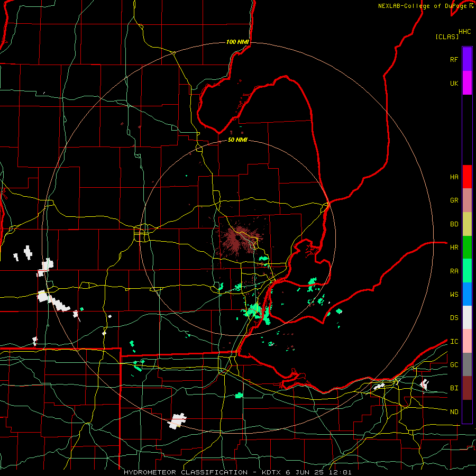Screen dimensions: 476x476
Task: Select the WS blue legend swatch
Action: point(467,294)
